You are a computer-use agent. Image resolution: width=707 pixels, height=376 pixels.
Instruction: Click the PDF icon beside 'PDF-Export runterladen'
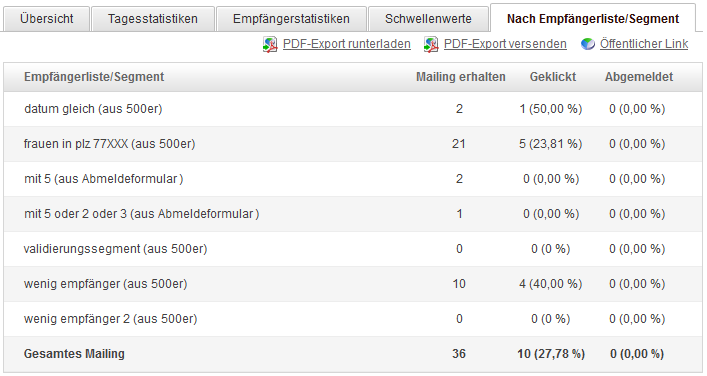point(270,45)
